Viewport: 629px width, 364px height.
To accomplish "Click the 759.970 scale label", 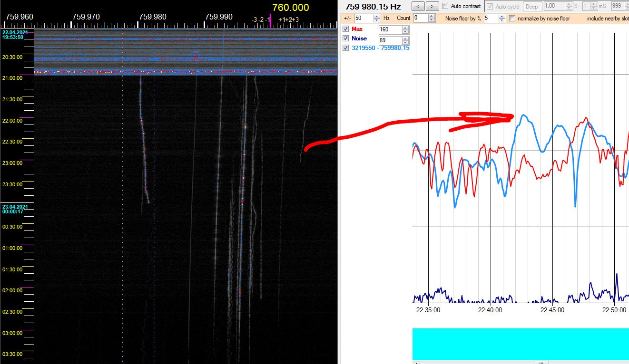I will 86,17.
